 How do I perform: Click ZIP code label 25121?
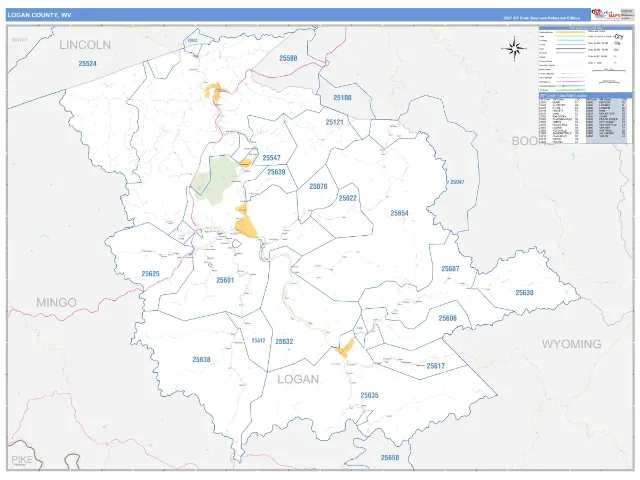[335, 122]
